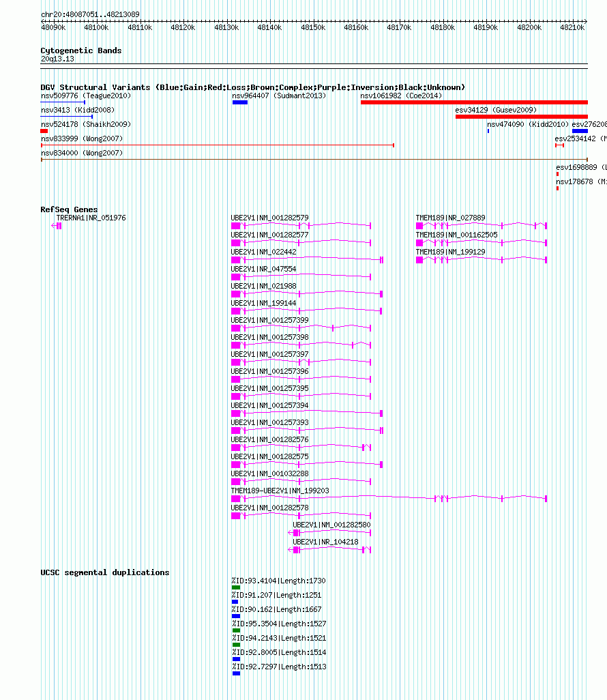
Task: Open variant nsv1061982 (Coe2014) label
Action: 401,96
